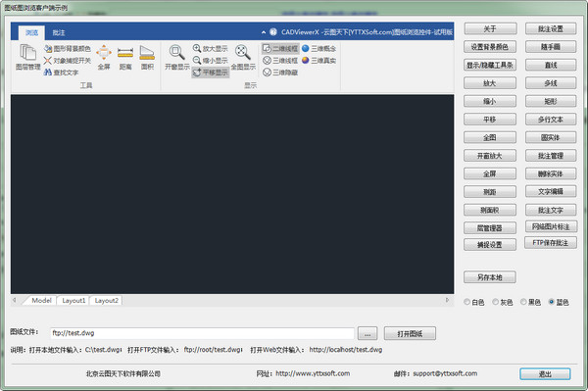Toggle 对象捕捉开关 object snap in ribbon
The width and height of the screenshot is (588, 391).
pyautogui.click(x=68, y=61)
